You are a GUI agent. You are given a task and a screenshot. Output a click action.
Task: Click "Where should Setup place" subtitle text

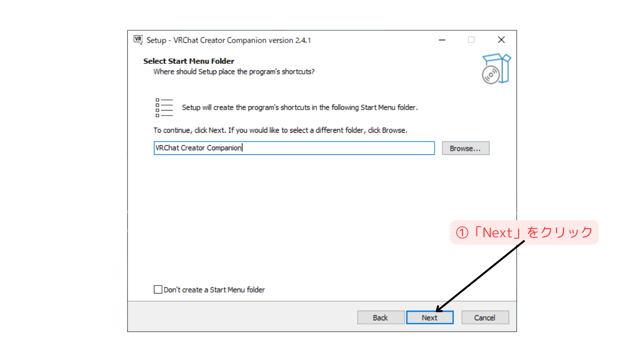pyautogui.click(x=234, y=72)
